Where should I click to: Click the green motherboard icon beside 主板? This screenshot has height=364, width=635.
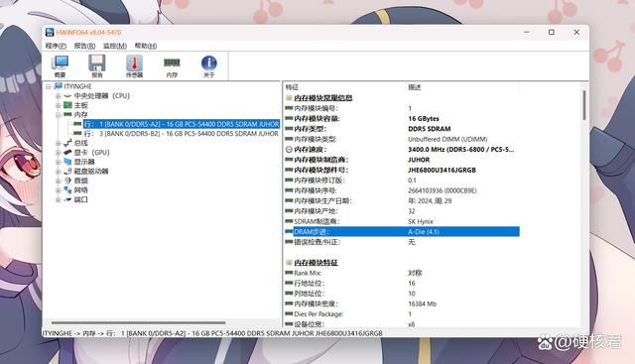pos(67,105)
